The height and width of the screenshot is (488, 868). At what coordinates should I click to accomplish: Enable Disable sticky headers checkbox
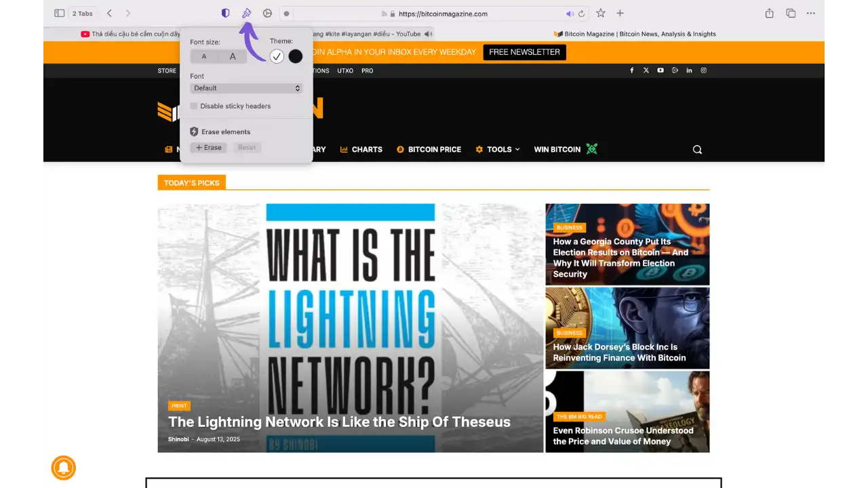point(194,106)
